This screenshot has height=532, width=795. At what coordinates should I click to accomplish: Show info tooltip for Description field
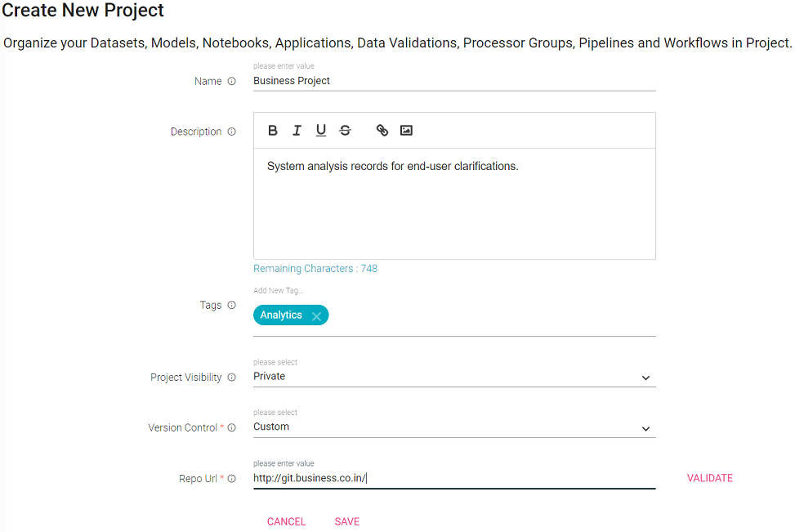click(232, 132)
